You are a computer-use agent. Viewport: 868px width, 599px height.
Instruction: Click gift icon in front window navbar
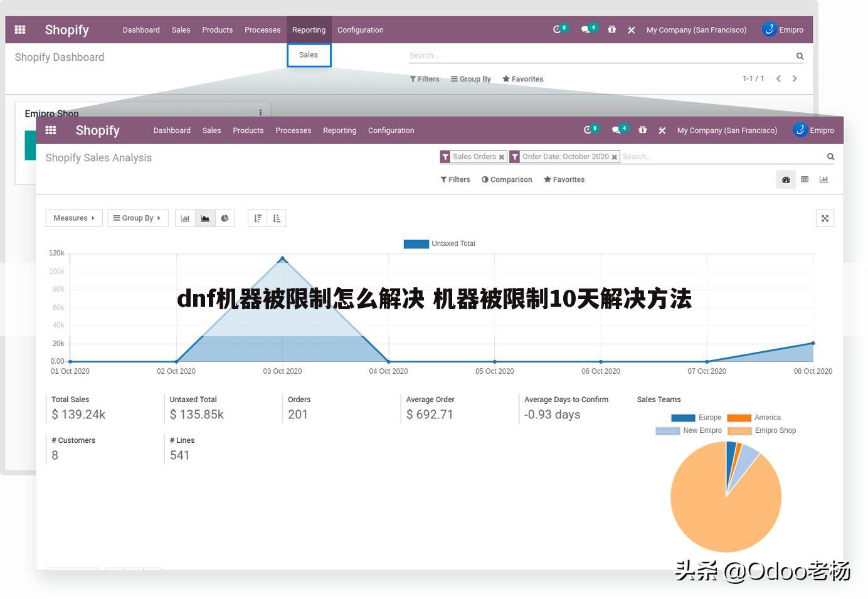[642, 130]
